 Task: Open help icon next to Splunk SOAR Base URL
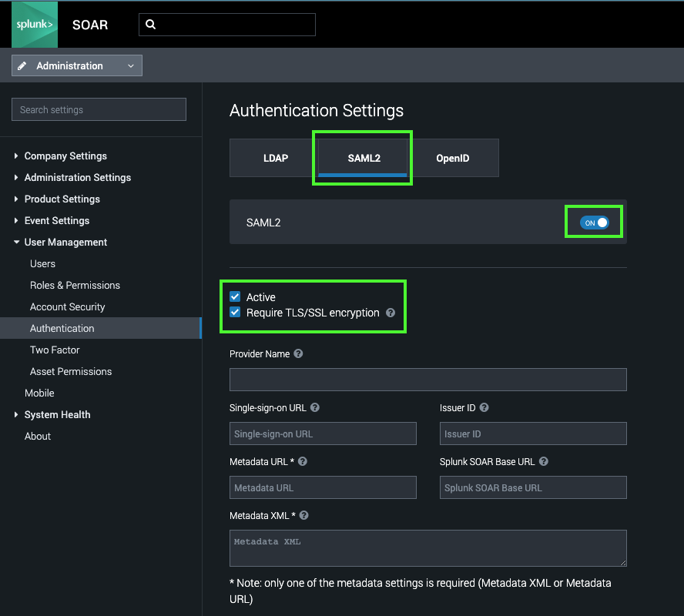tap(543, 461)
